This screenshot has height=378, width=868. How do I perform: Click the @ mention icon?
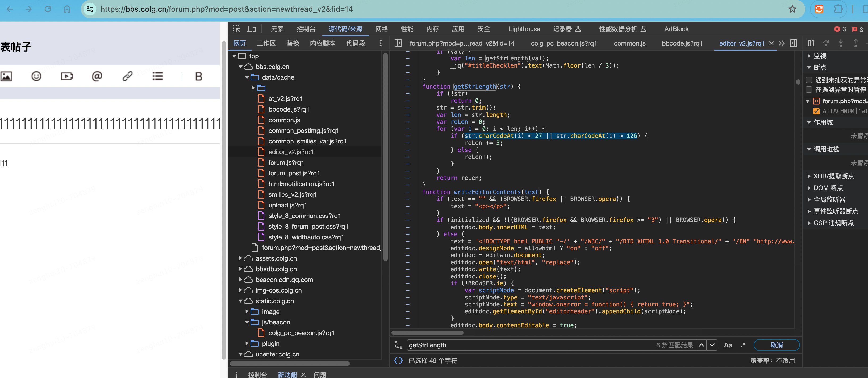pos(97,76)
